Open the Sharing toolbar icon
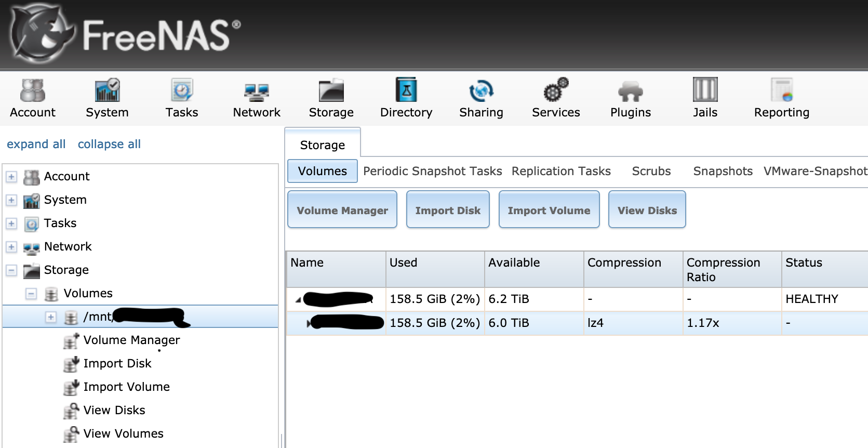This screenshot has height=448, width=868. pyautogui.click(x=481, y=90)
